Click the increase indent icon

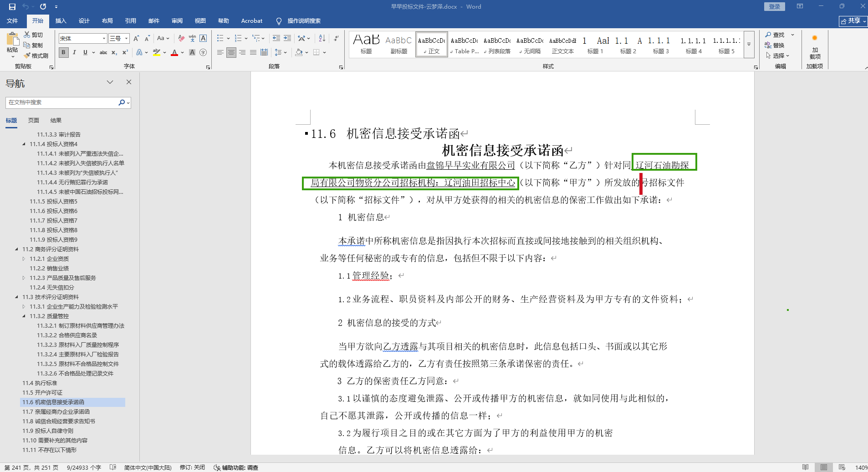coord(287,38)
